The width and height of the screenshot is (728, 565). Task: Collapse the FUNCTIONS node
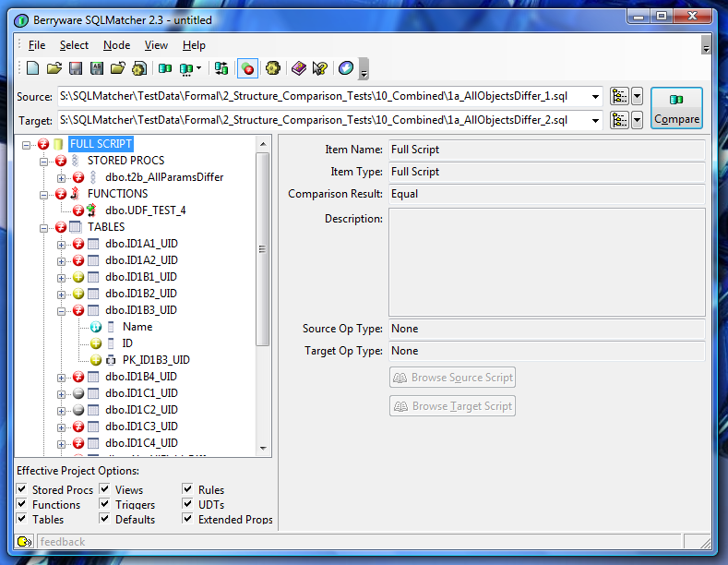[x=43, y=195]
